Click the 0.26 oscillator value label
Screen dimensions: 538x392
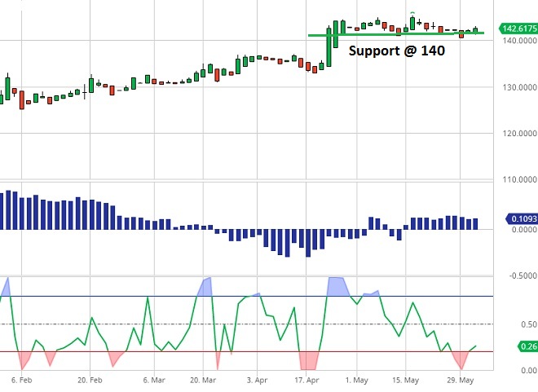pos(527,346)
